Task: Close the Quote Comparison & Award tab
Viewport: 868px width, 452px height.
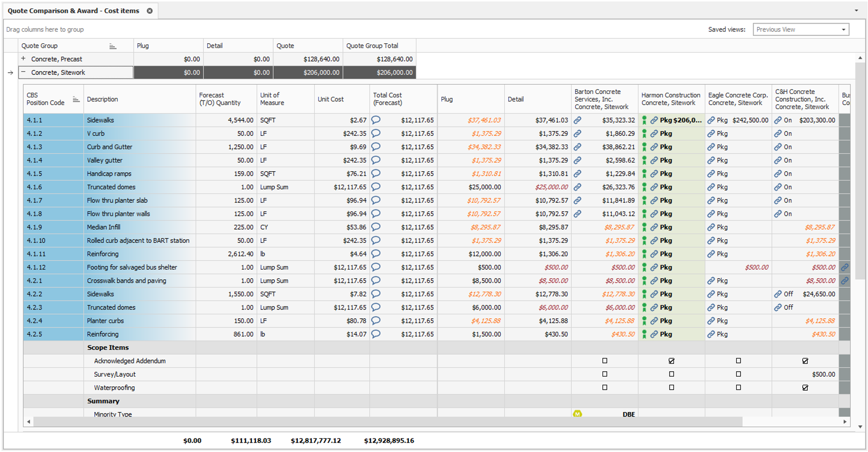Action: coord(150,11)
